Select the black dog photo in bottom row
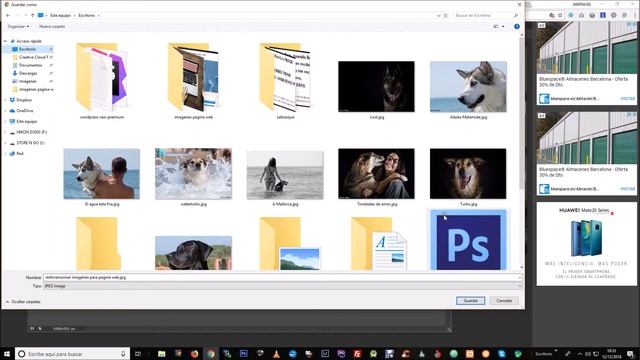Screen dimensions: 640x360 pyautogui.click(x=193, y=253)
